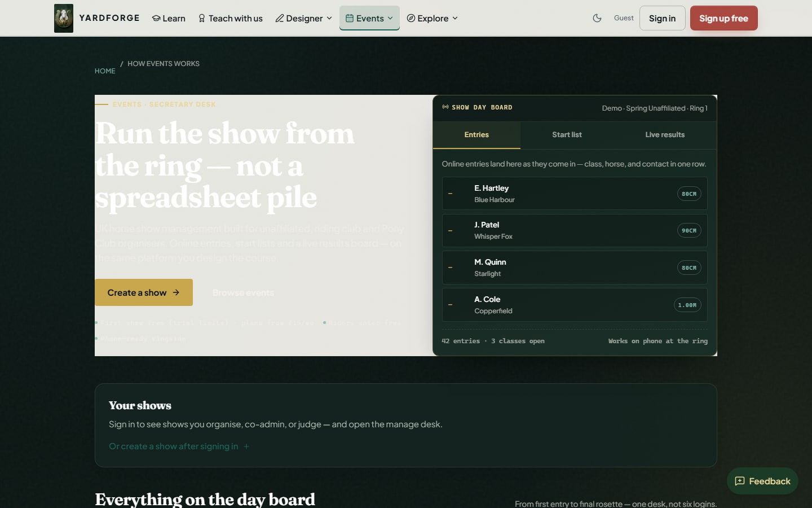Expand the Explore dropdown menu
The width and height of the screenshot is (812, 508).
(432, 18)
